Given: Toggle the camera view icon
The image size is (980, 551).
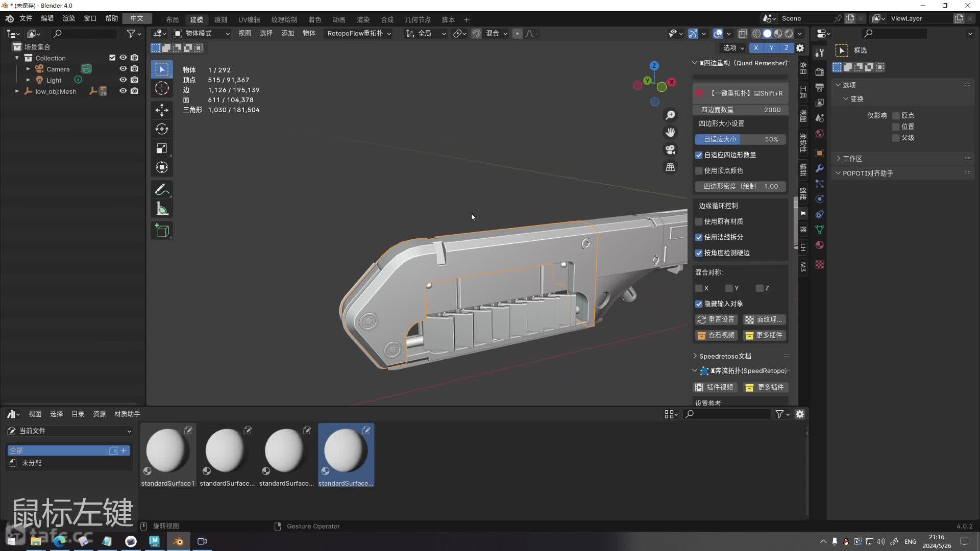Looking at the screenshot, I should 670,149.
